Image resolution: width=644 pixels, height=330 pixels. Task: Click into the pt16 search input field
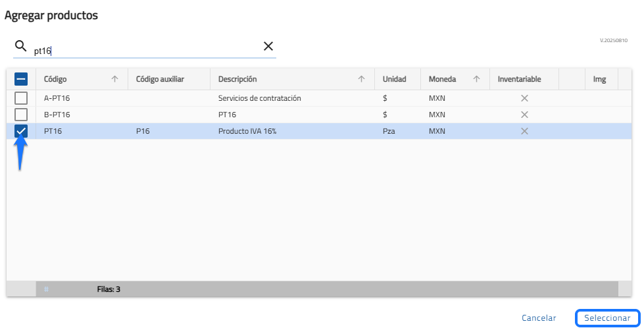(145, 50)
